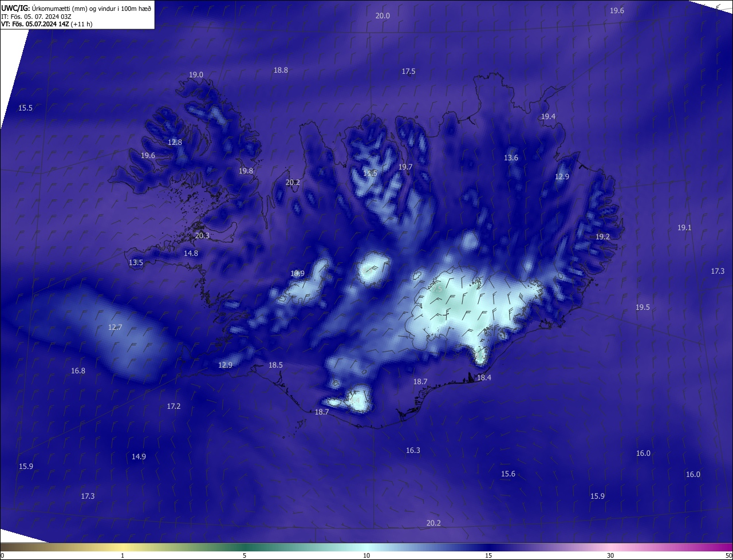Screen dimensions: 733x560
Task: Select the 'VT: Fös. 05.07.2024 14Z (+11 h)' line
Action: (46, 24)
